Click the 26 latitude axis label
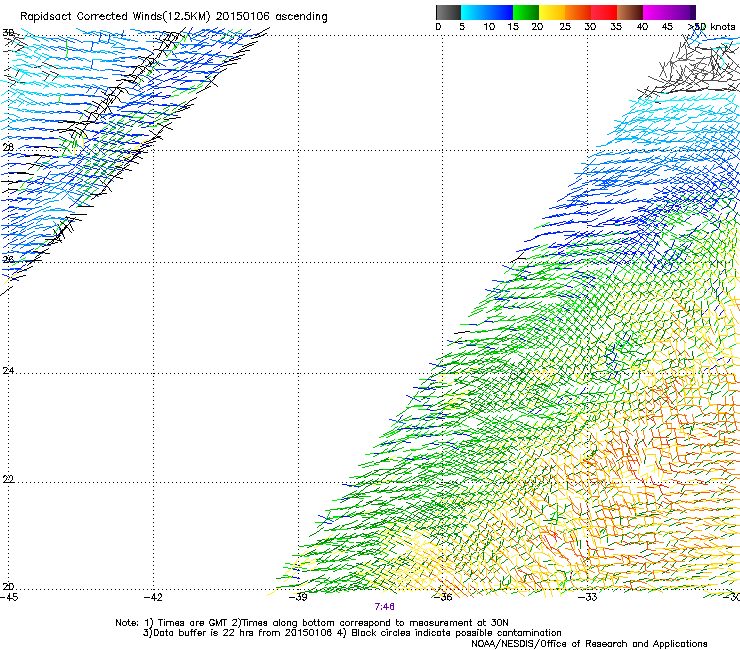This screenshot has width=740, height=650. [8, 260]
